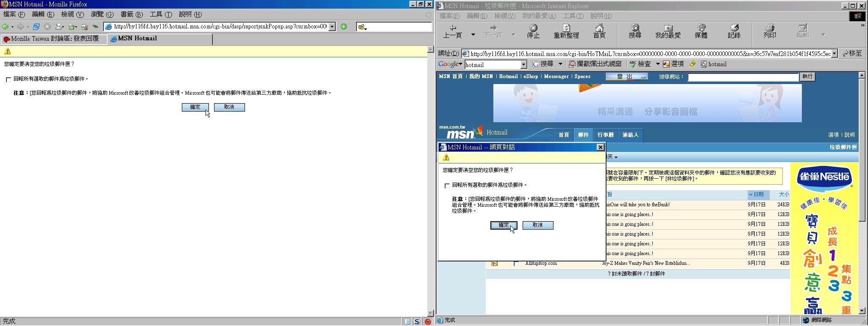Check the AllHipHop.com message checkbox

pyautogui.click(x=516, y=264)
